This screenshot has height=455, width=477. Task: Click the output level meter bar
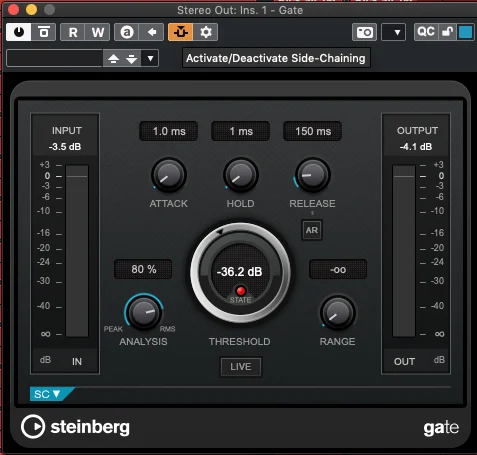click(404, 251)
